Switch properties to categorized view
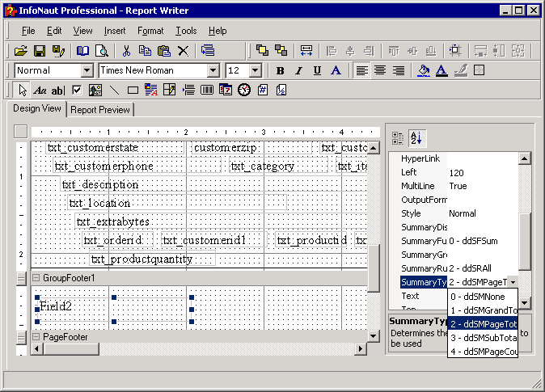Image resolution: width=545 pixels, height=392 pixels. click(x=397, y=138)
